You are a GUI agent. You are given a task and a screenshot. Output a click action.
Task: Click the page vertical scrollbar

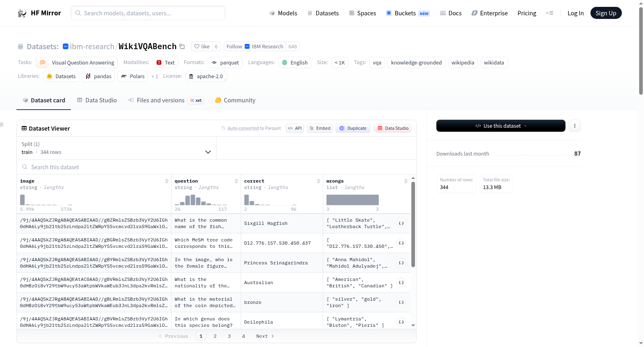(641, 50)
